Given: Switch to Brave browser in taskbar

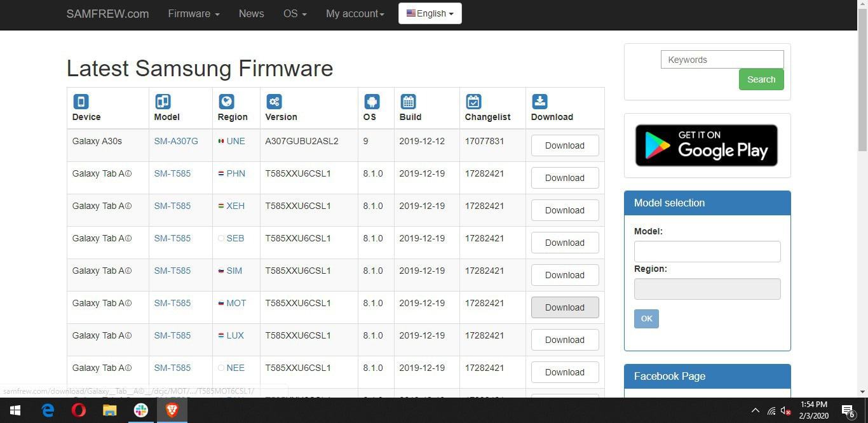Looking at the screenshot, I should pos(172,410).
